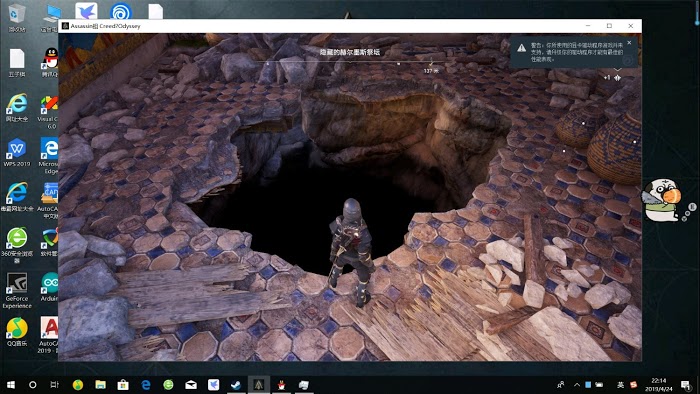
Task: Open the Tencent QQ penguin desktop icon
Action: [50, 62]
